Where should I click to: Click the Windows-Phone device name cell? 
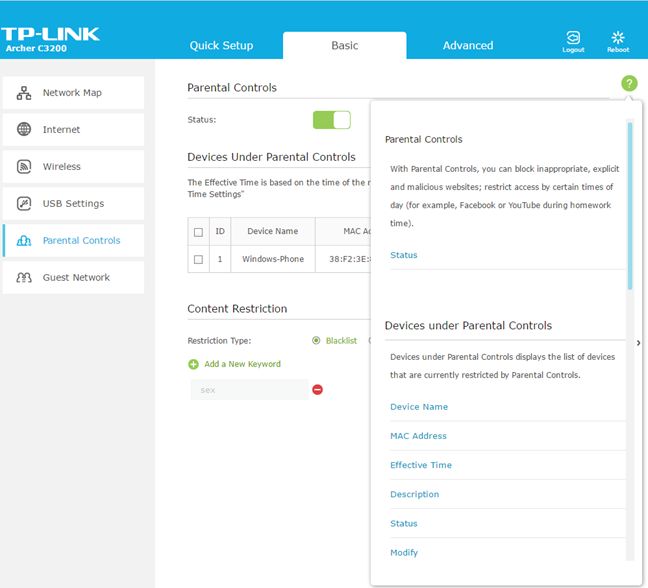click(273, 259)
